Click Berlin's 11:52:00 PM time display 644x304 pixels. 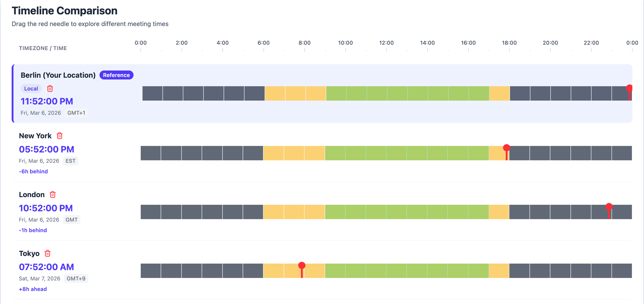pyautogui.click(x=47, y=101)
